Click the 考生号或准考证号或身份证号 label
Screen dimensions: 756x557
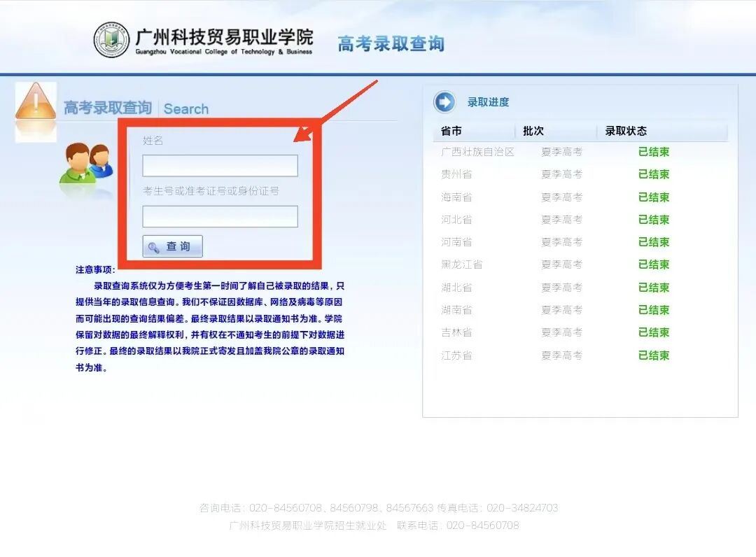click(x=211, y=191)
